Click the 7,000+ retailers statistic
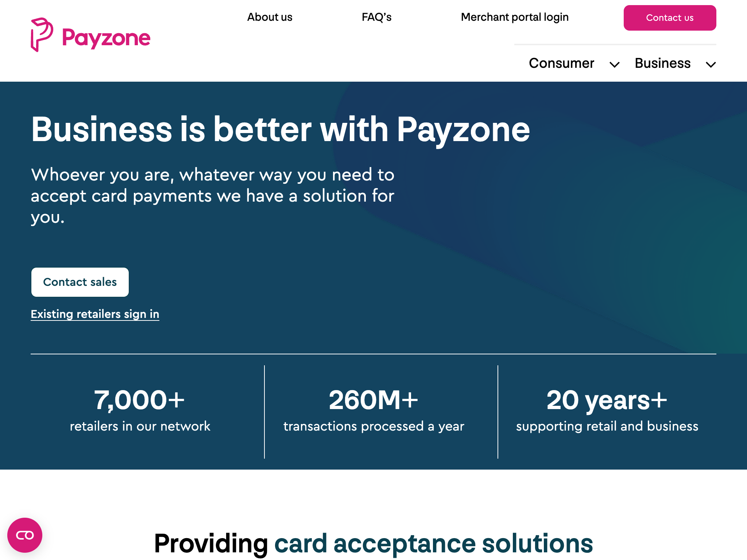747x560 pixels. [140, 400]
